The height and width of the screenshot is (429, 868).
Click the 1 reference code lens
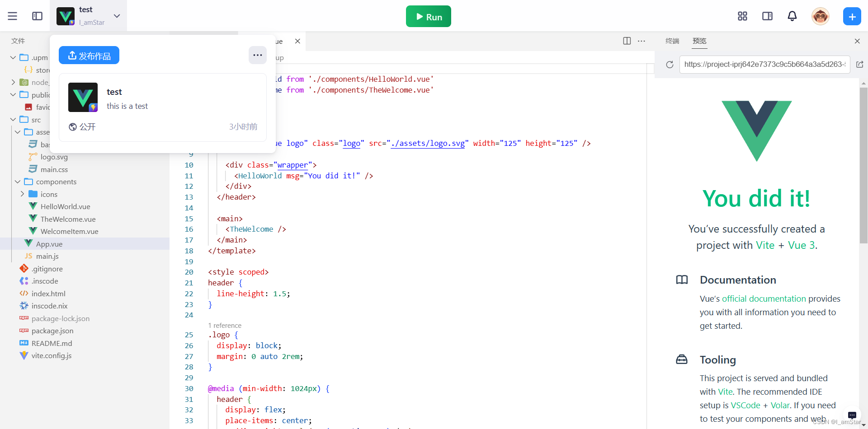point(225,325)
